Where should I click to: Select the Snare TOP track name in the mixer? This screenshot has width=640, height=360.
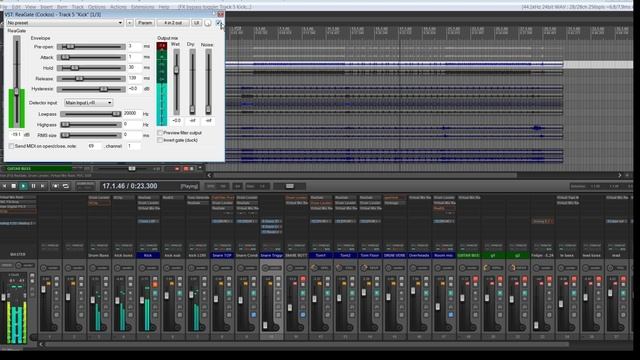[222, 256]
